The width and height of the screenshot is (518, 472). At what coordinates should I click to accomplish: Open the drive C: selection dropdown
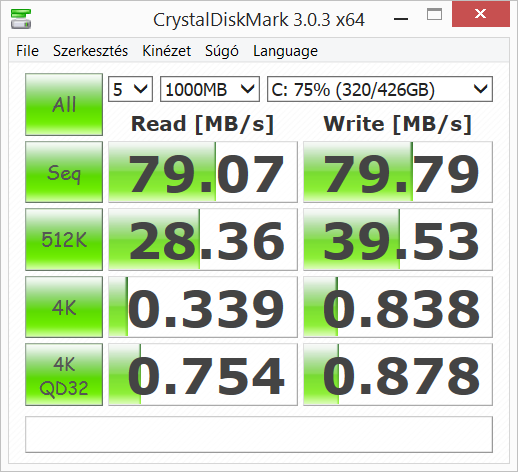click(x=380, y=89)
